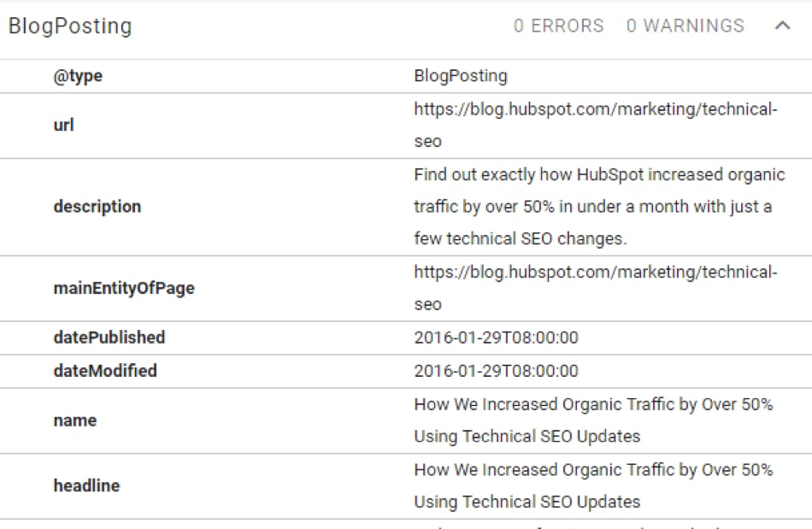This screenshot has width=812, height=529.
Task: Click the 'Find out exactly how HubSpot' description text
Action: 600,207
